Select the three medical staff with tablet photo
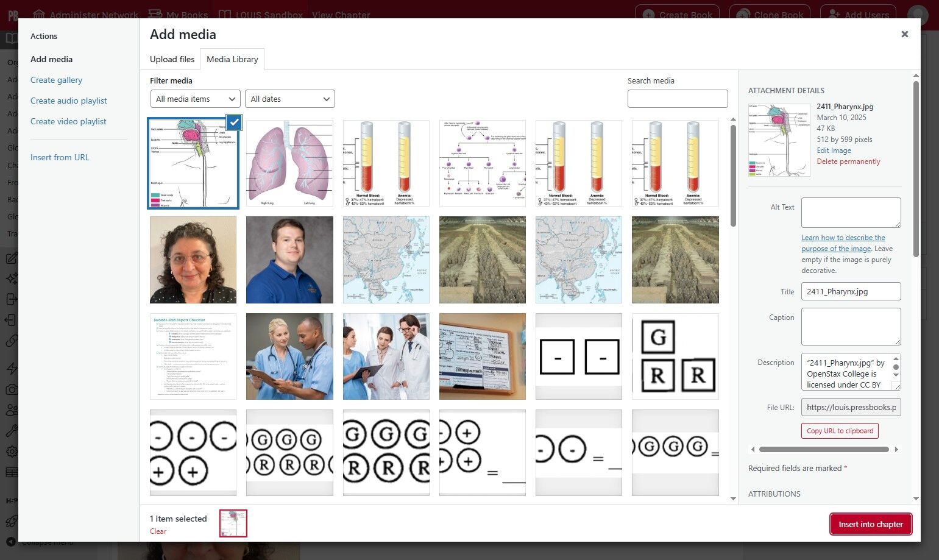 pos(386,356)
